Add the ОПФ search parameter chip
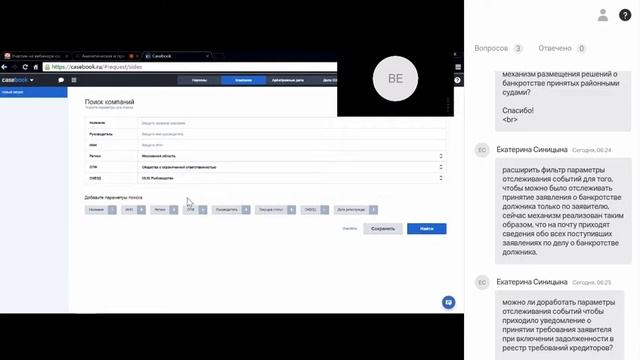The image size is (640, 360). [x=195, y=210]
